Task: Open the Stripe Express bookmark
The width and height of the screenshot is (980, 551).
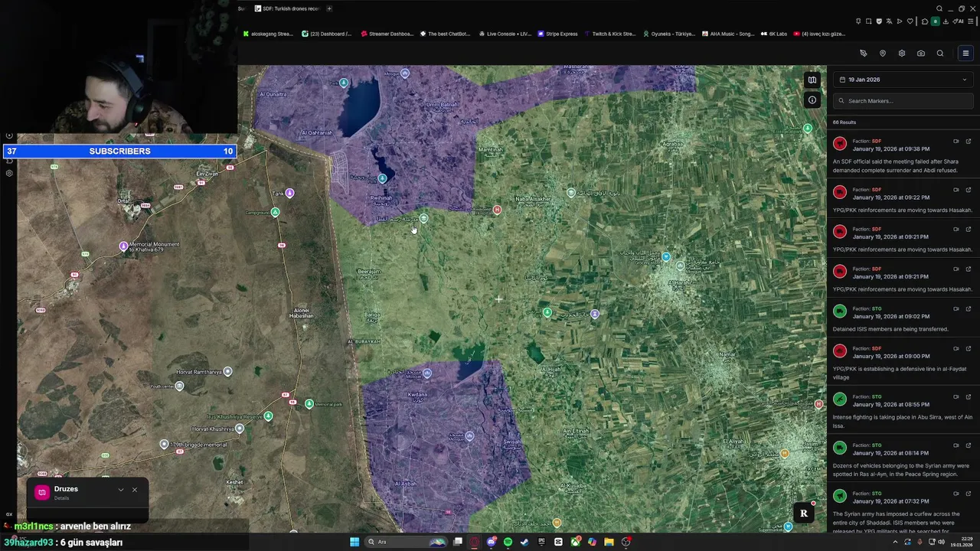Action: click(x=557, y=34)
